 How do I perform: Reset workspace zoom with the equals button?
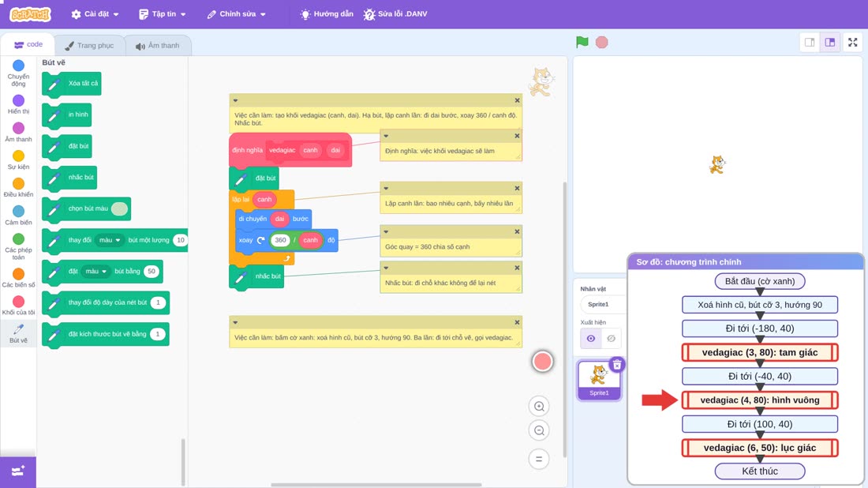pos(539,460)
